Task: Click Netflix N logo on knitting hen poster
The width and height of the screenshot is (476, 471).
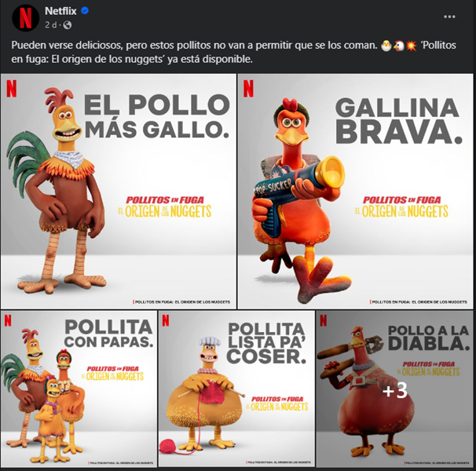Action: tap(166, 320)
